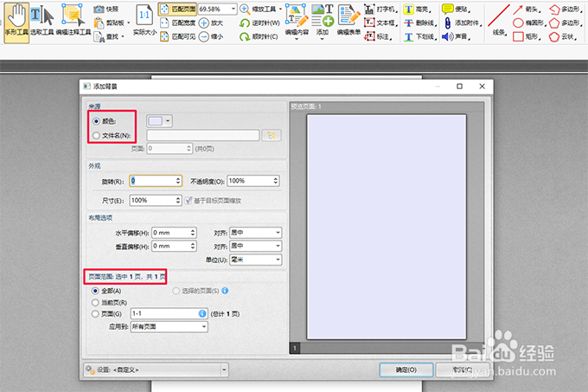
Task: Select the 椭圆形 oval shape tool
Action: pos(529,22)
